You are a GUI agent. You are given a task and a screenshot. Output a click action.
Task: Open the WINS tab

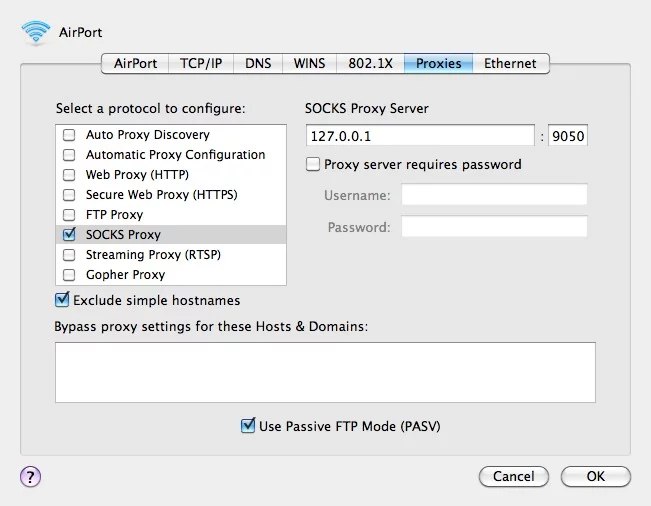309,64
